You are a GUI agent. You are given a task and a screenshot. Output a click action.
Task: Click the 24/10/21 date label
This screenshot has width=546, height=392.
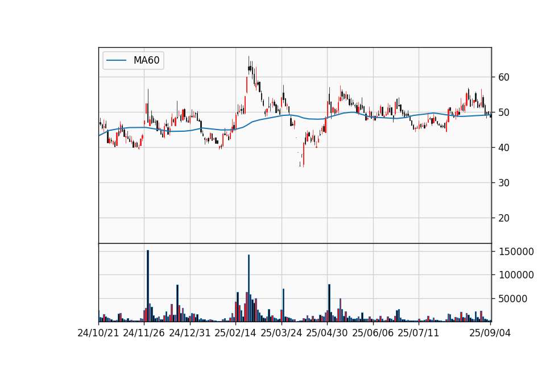tap(98, 333)
